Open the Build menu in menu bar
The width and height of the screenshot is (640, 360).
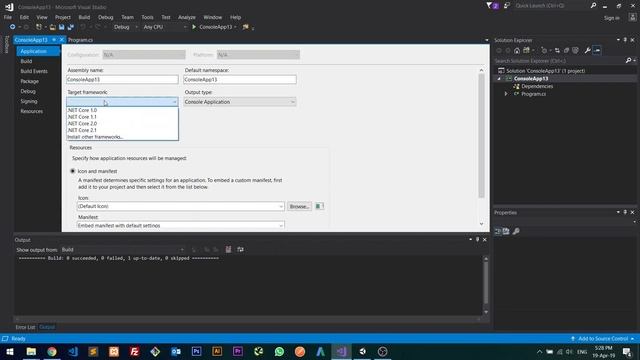[84, 17]
